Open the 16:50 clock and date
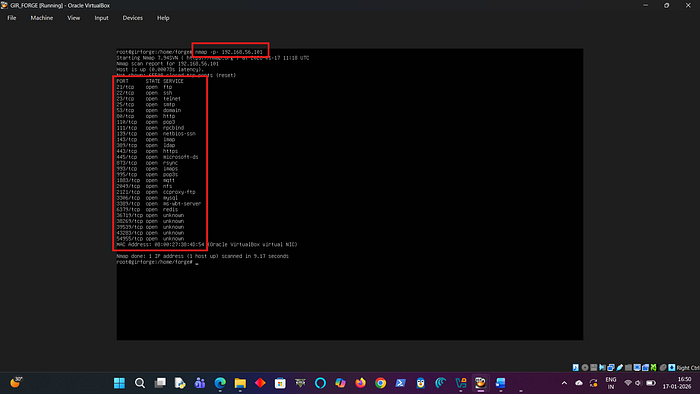The image size is (700, 394). pos(677,383)
